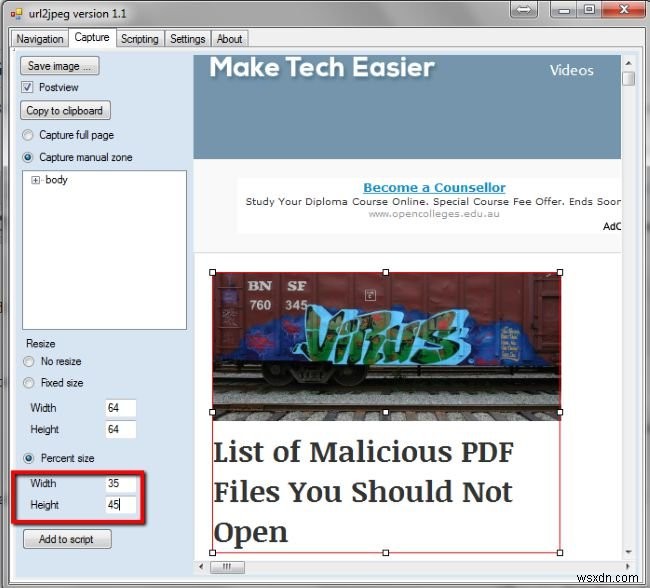
Task: Select the body tree item
Action: [x=56, y=180]
